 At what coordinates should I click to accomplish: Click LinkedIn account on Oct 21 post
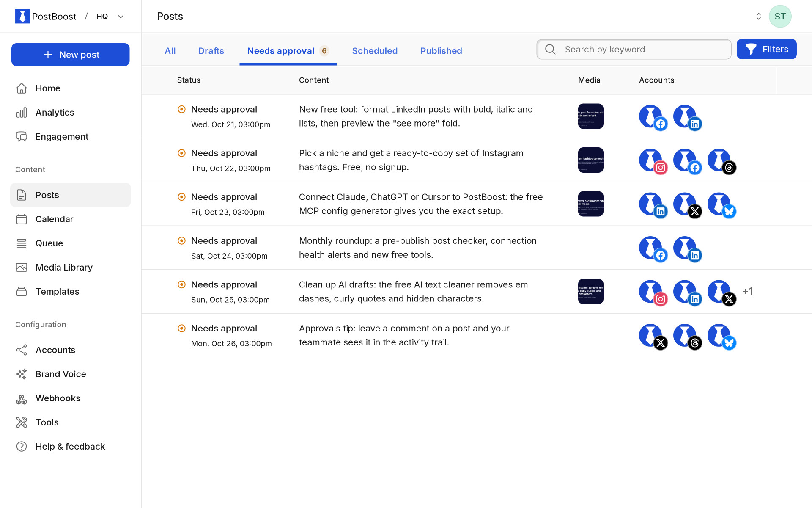(x=687, y=118)
